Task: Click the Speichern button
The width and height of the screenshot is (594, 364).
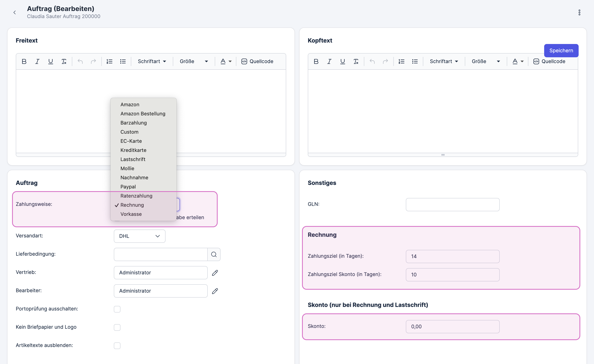Action: tap(561, 51)
